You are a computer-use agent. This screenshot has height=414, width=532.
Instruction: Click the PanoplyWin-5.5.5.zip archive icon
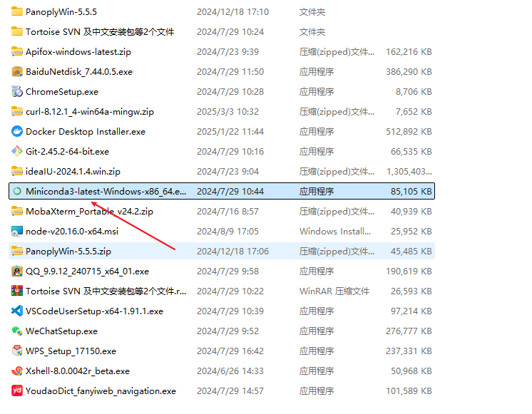(17, 252)
